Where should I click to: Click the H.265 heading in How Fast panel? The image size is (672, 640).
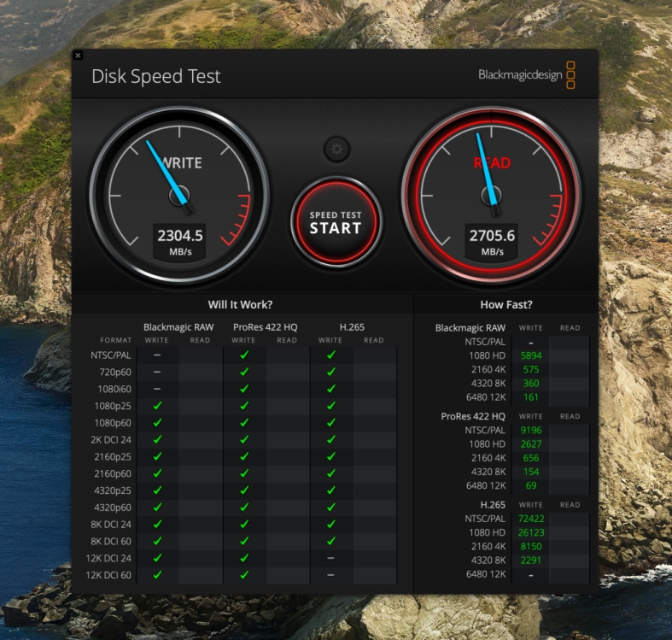tap(493, 505)
